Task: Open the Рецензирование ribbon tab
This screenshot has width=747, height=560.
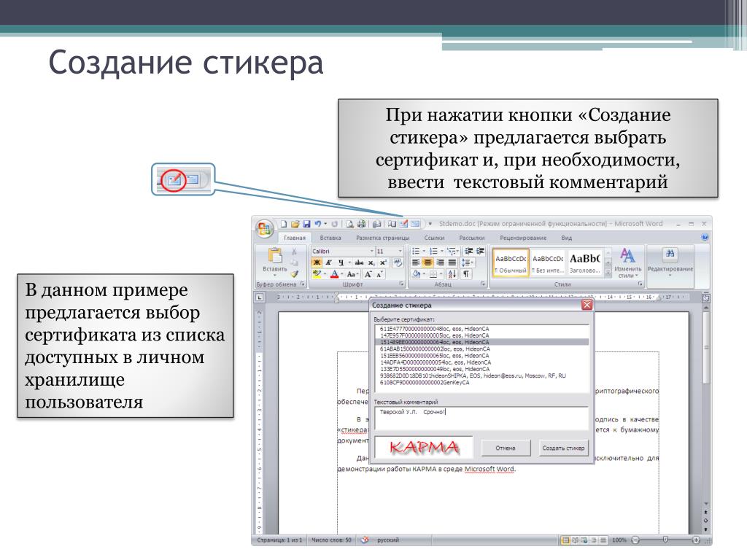Action: pos(523,238)
